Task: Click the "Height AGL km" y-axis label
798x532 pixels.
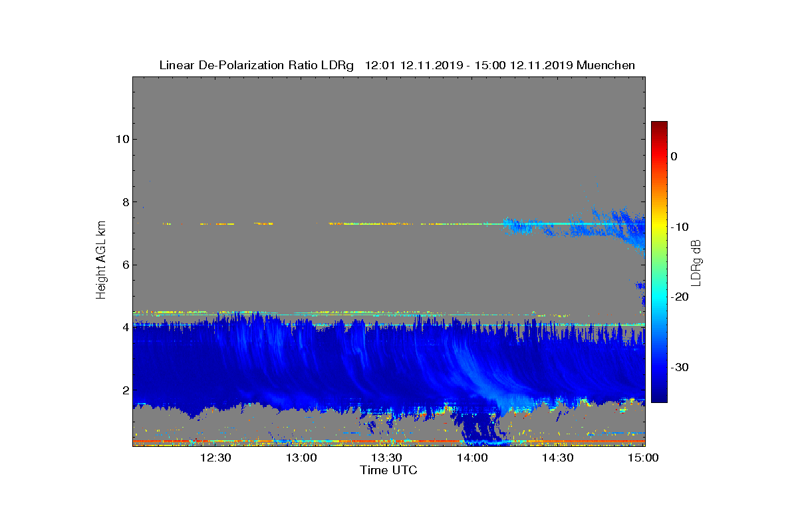Action: pos(101,261)
